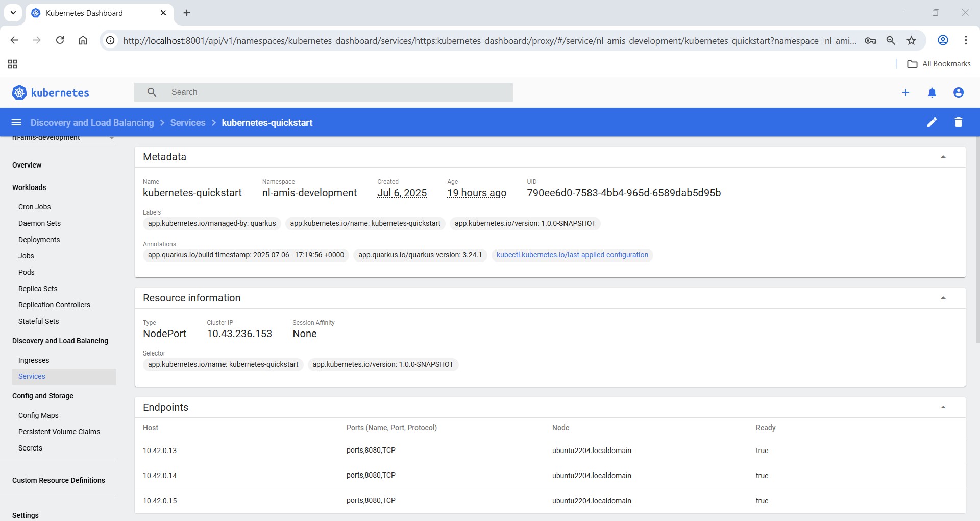Viewport: 980px width, 521px height.
Task: Open the password manager key icon
Action: click(x=871, y=40)
